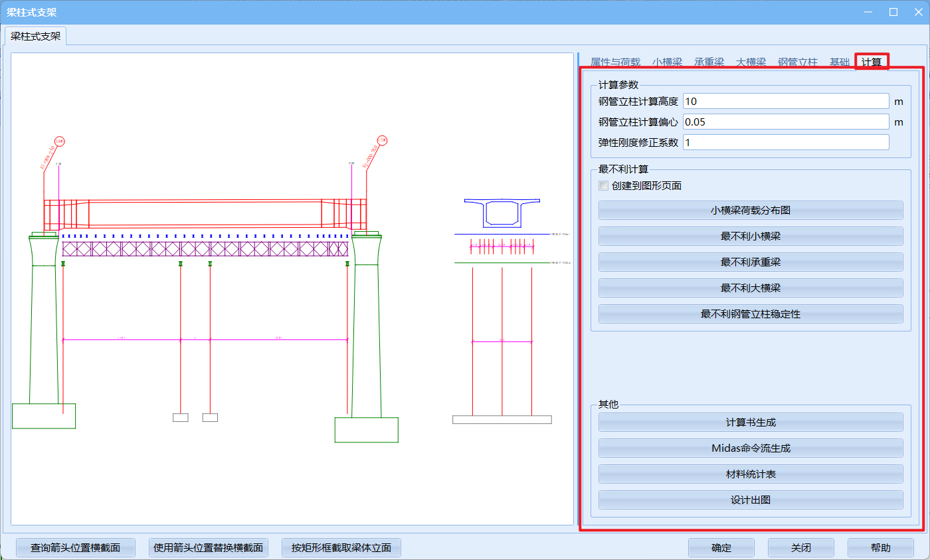Go to the 钢管立柱 tab
Image resolution: width=930 pixels, height=560 pixels.
[798, 62]
